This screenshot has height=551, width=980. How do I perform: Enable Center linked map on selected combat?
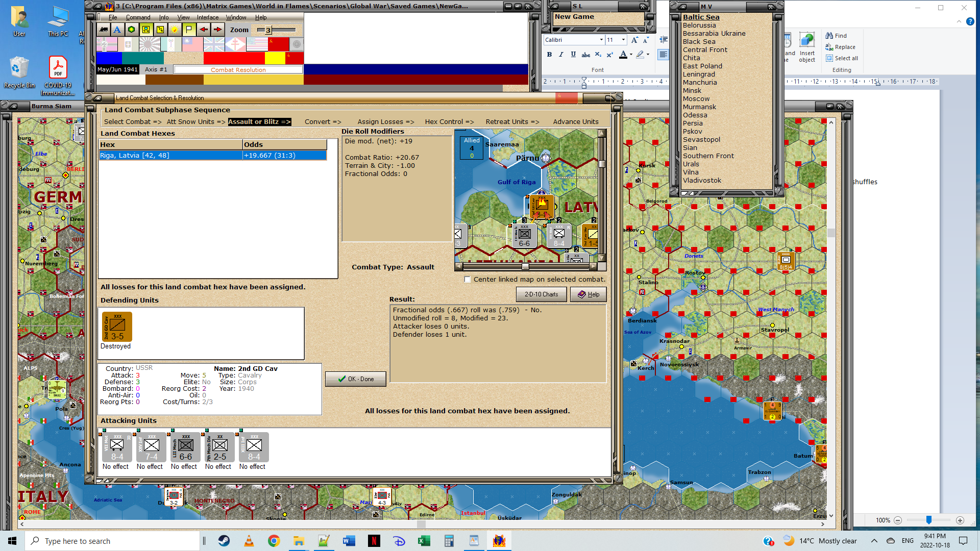click(468, 280)
